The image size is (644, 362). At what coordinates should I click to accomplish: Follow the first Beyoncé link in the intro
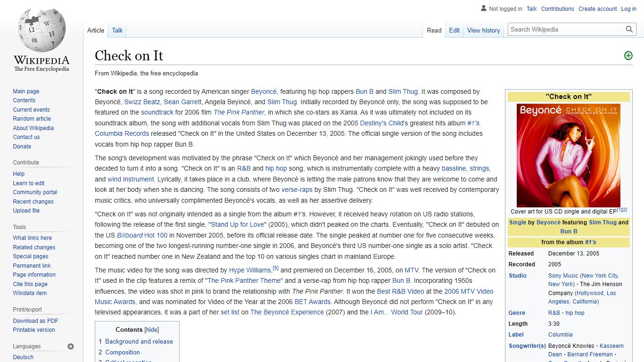click(x=264, y=91)
